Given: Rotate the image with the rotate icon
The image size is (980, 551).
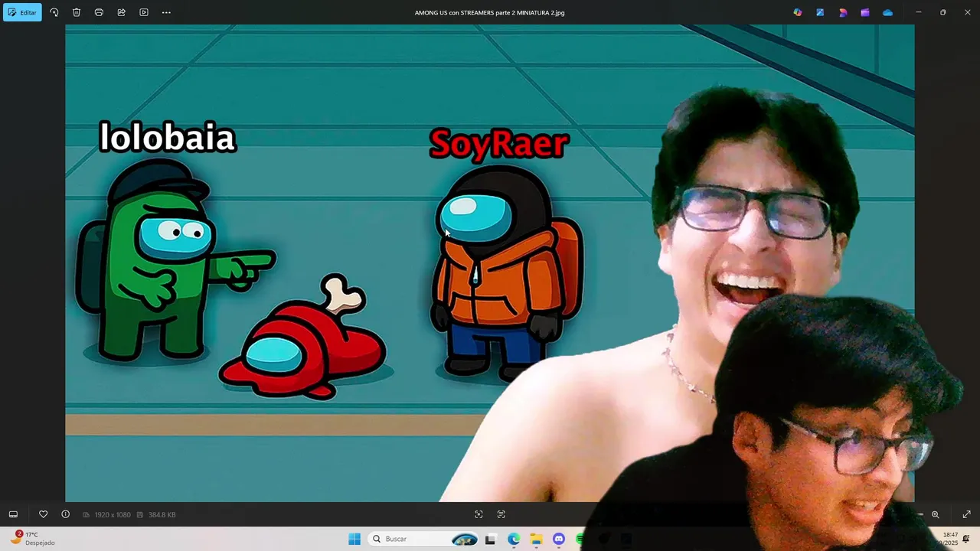Looking at the screenshot, I should [54, 12].
